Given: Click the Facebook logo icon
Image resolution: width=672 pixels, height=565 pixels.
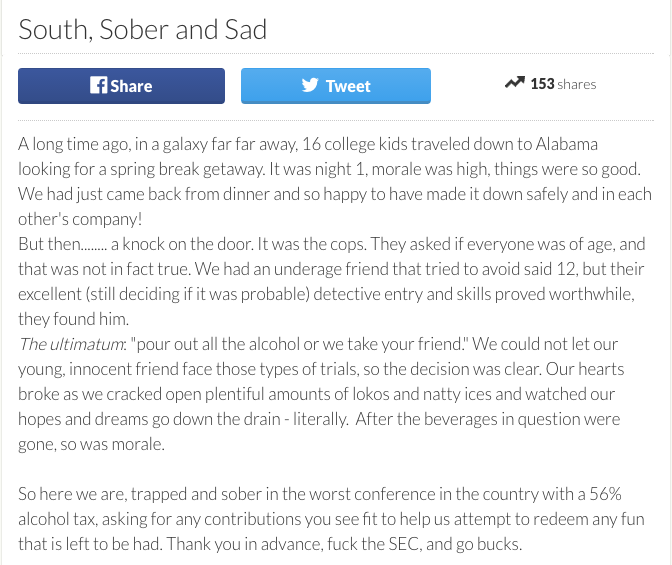Looking at the screenshot, I should tap(99, 85).
